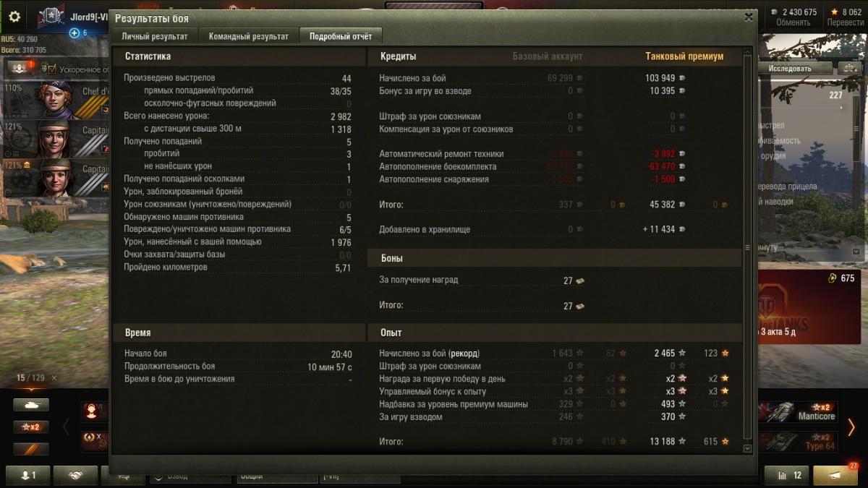The height and width of the screenshot is (488, 868).
Task: Click the handshake referral icon button
Action: click(74, 475)
